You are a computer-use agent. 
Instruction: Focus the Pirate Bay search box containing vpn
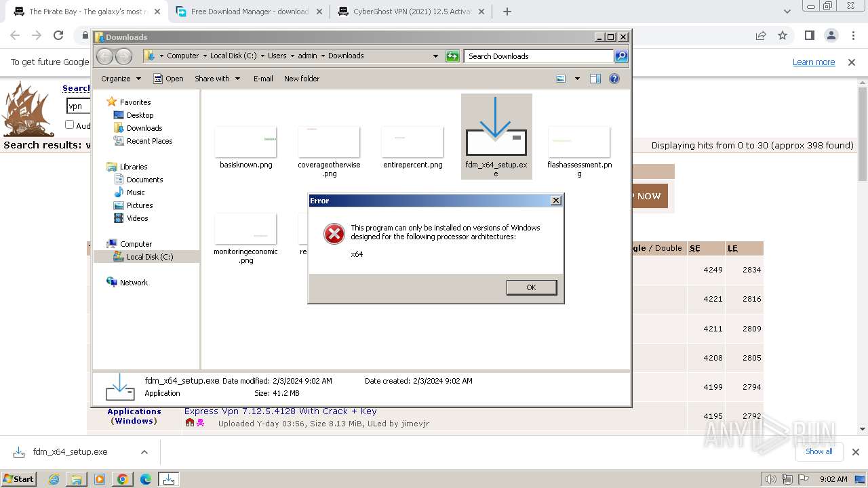78,106
